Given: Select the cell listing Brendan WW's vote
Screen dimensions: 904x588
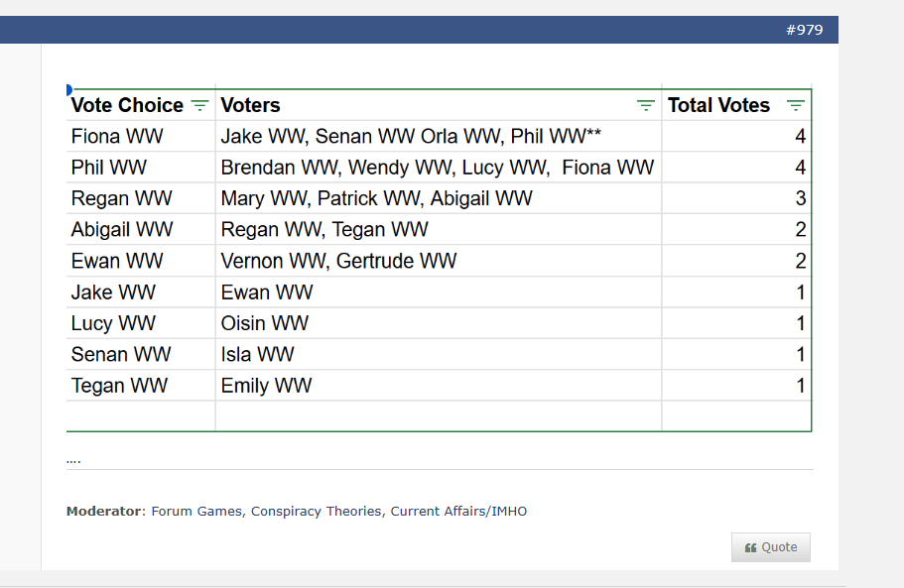Looking at the screenshot, I should (437, 168).
